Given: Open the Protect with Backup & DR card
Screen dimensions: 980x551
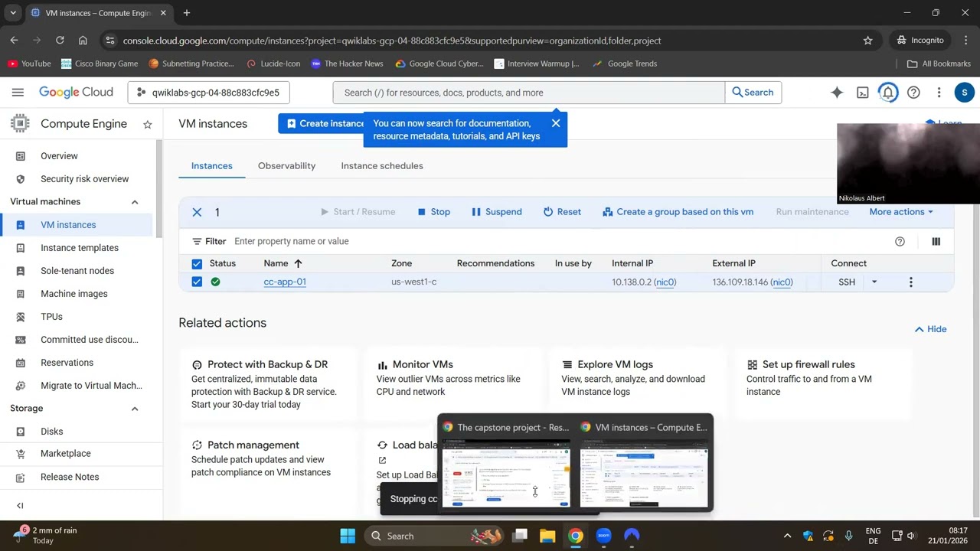Looking at the screenshot, I should click(x=268, y=385).
